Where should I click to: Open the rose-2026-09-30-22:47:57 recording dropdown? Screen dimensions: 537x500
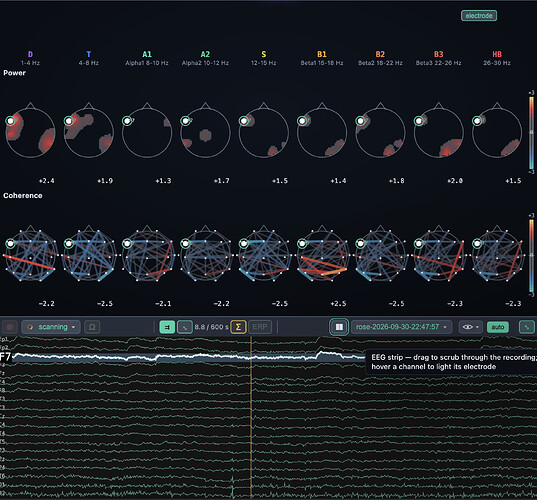pos(401,327)
